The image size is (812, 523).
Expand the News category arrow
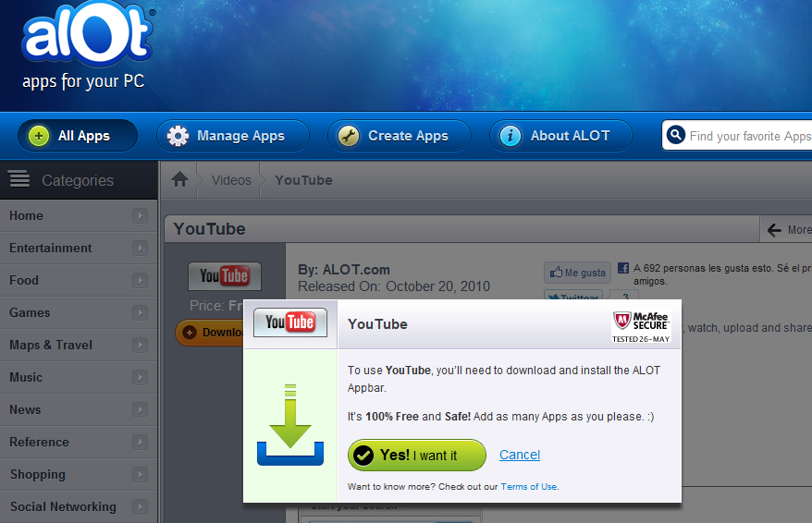pos(140,409)
